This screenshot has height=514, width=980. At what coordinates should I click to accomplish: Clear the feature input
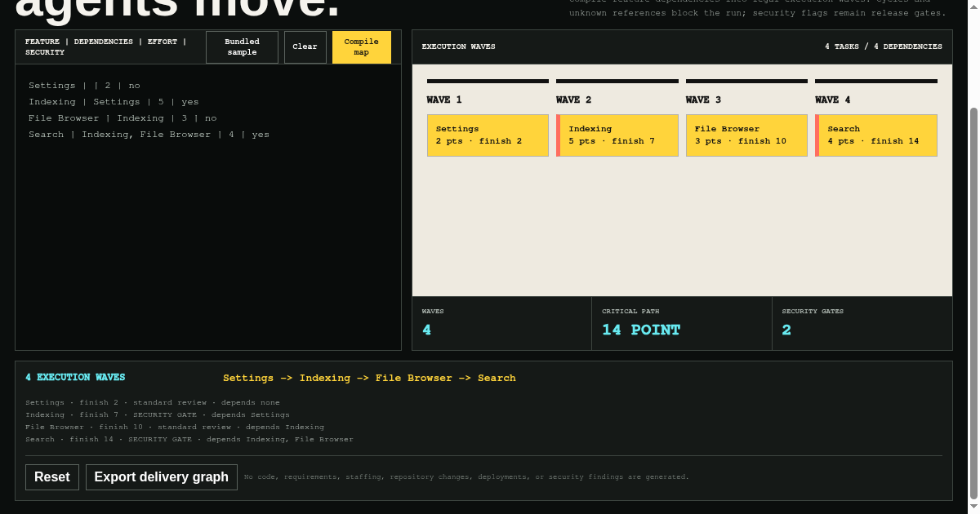coord(305,47)
